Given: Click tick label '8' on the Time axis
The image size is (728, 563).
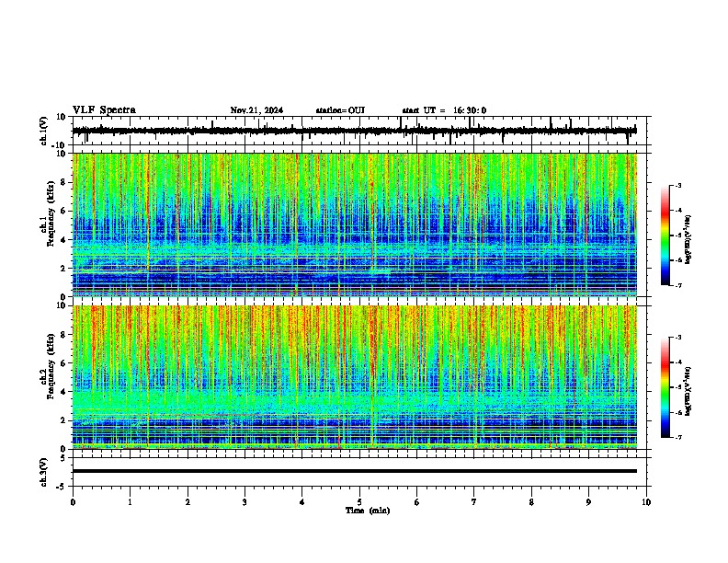Looking at the screenshot, I should point(531,502).
